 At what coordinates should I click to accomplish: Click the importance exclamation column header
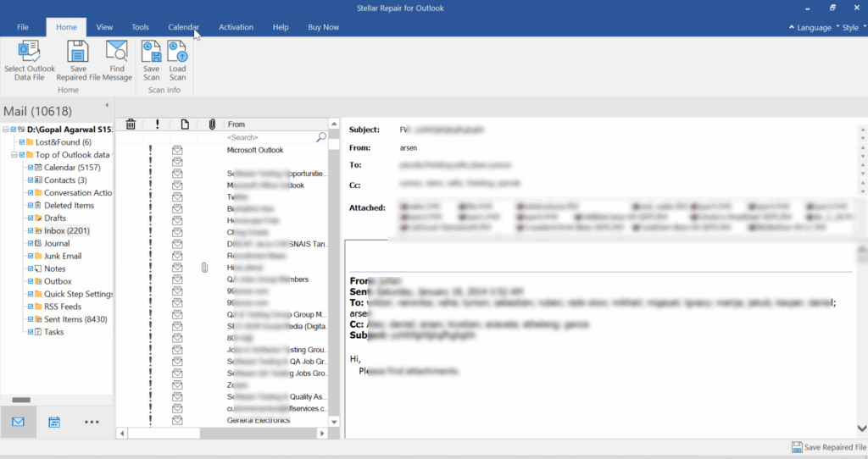[157, 124]
